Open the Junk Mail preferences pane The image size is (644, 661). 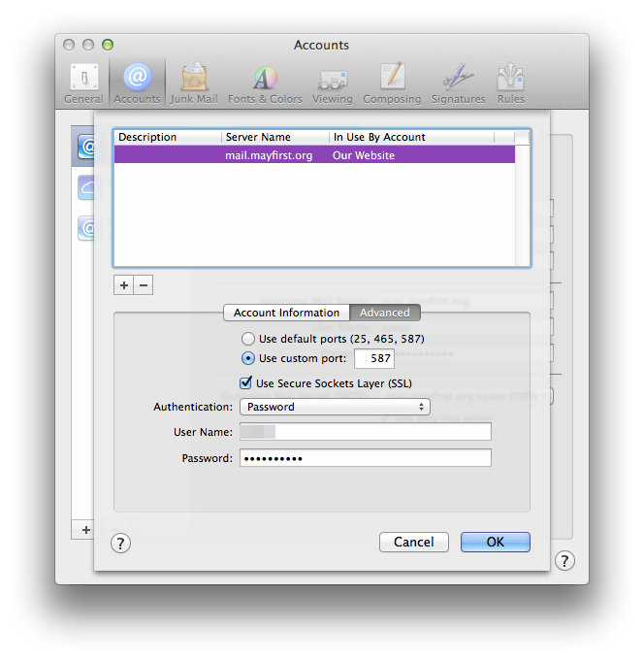click(x=194, y=83)
